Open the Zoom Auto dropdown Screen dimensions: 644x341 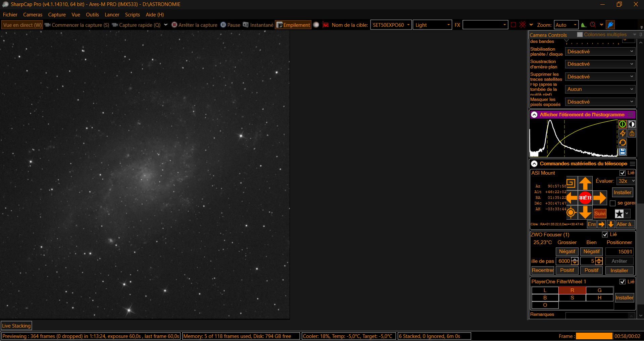pos(566,25)
